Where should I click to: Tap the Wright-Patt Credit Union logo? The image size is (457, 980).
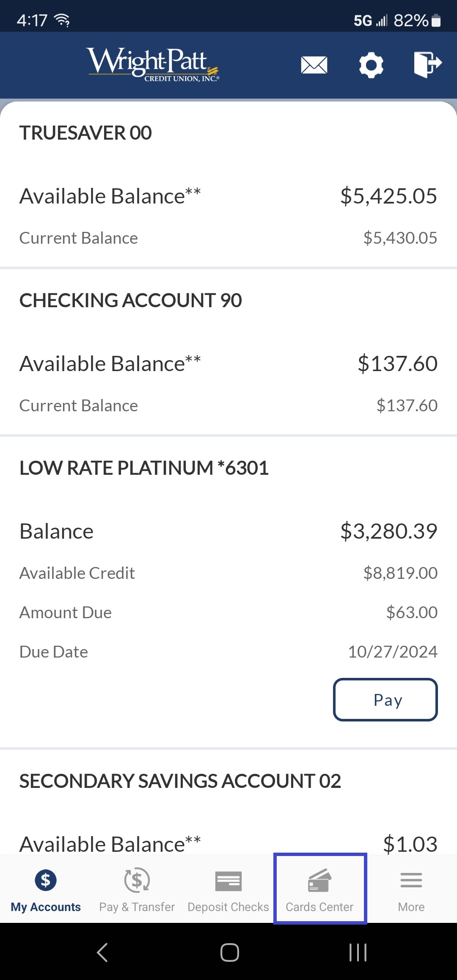pyautogui.click(x=152, y=65)
